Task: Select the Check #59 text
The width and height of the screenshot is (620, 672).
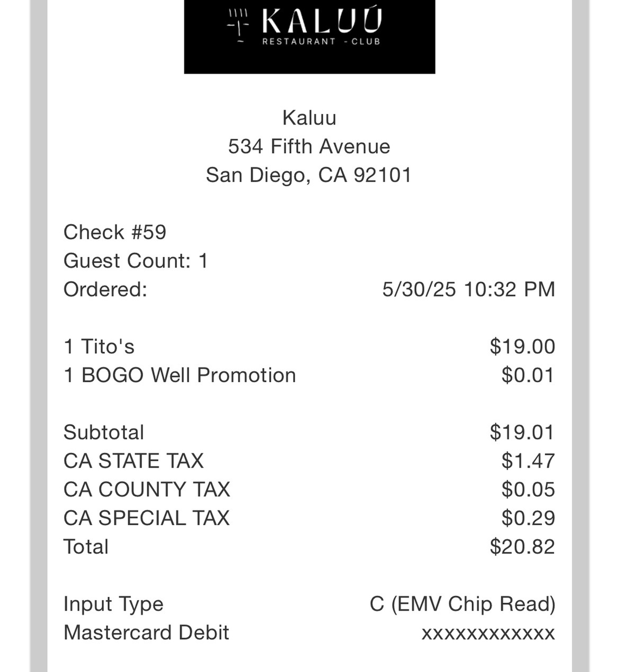Action: coord(115,232)
